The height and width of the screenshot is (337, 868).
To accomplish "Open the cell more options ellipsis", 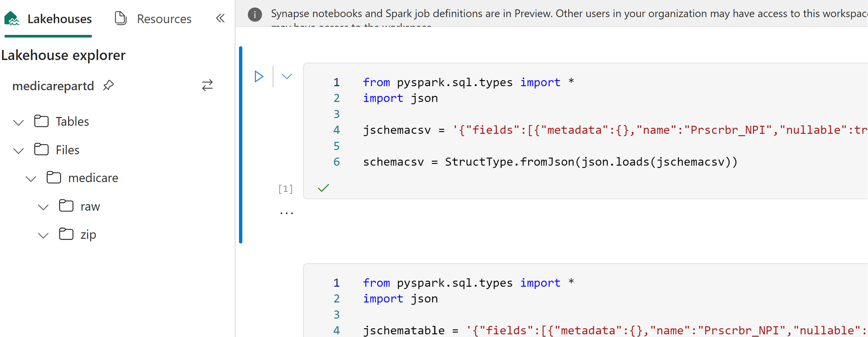I will coord(287,213).
